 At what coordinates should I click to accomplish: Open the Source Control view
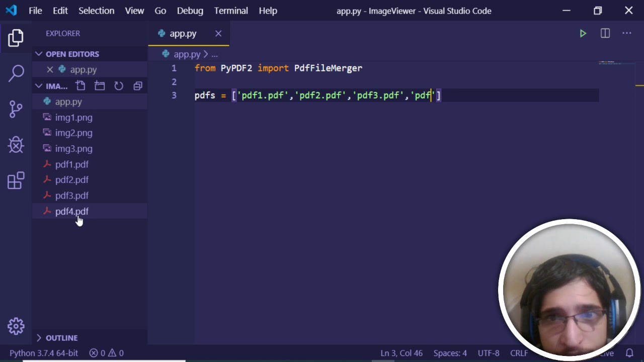click(x=16, y=109)
